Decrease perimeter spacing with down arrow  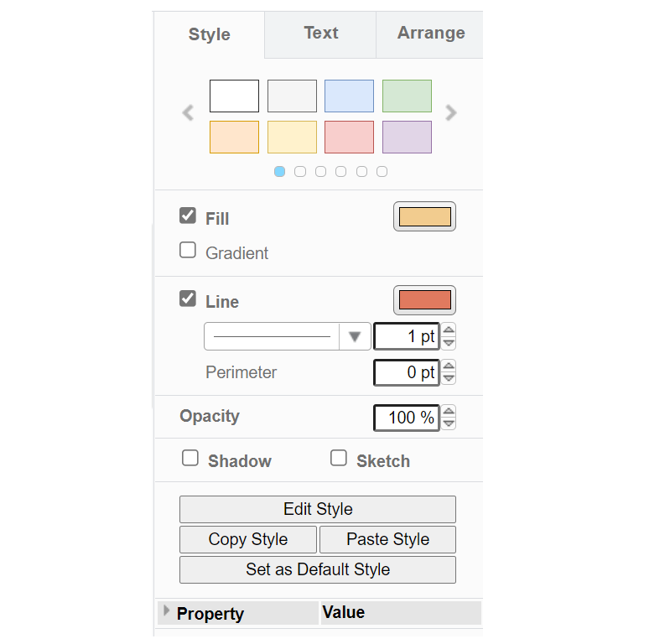coord(449,378)
